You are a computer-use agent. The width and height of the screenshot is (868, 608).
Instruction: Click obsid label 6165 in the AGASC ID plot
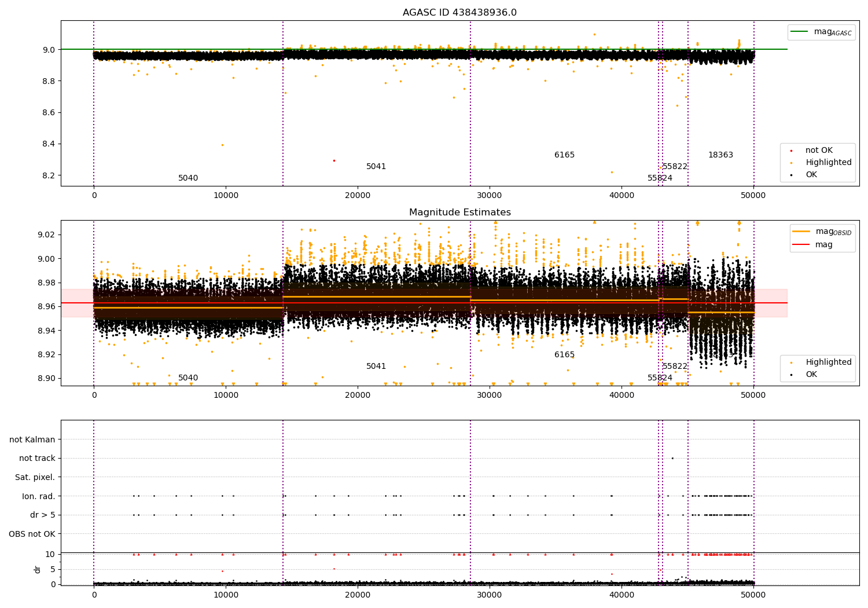pyautogui.click(x=564, y=155)
